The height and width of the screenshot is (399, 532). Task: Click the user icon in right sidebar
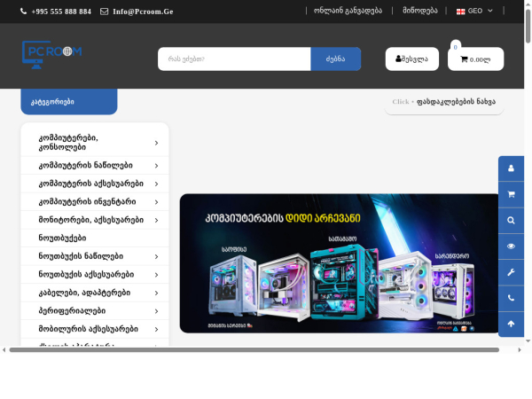click(511, 168)
